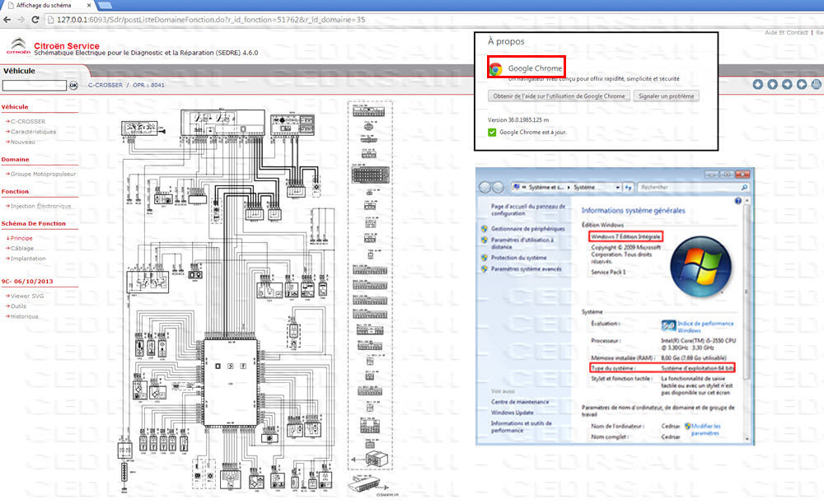
Task: Select the Principe schema view
Action: tap(21, 238)
